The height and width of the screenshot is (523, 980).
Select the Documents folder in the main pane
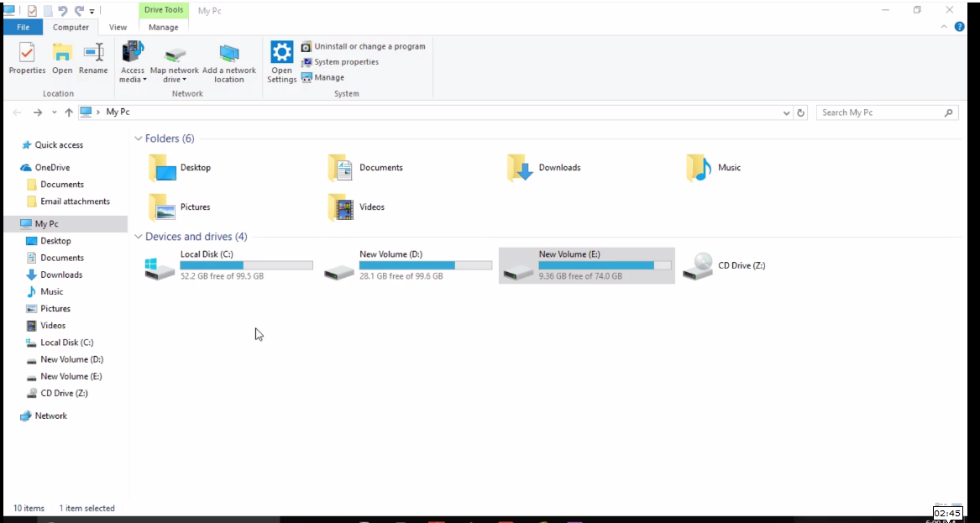coord(366,167)
